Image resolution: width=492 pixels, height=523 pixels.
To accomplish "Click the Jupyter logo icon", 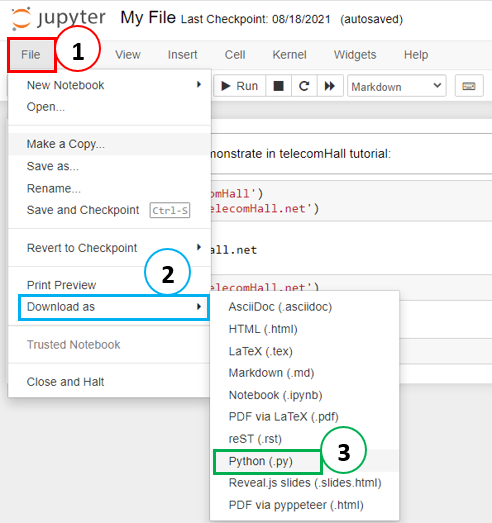I will pos(21,18).
